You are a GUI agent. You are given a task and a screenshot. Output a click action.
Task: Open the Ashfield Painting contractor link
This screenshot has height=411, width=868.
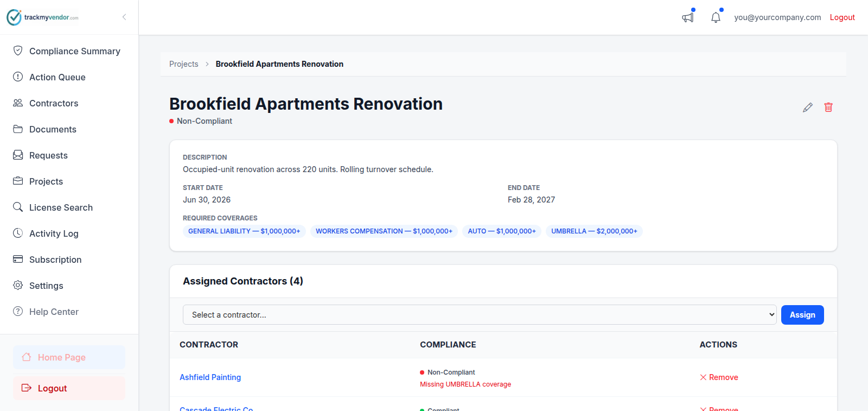(210, 377)
